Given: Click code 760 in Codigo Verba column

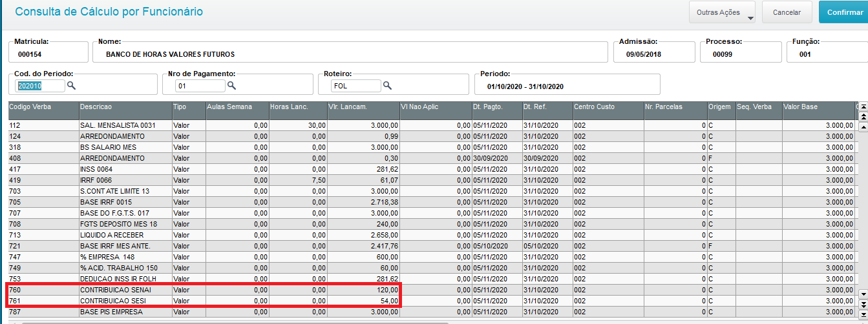Looking at the screenshot, I should click(14, 290).
